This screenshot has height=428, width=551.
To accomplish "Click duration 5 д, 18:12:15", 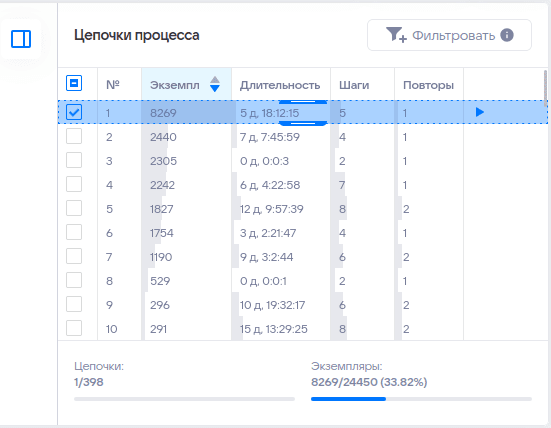I will tap(270, 113).
